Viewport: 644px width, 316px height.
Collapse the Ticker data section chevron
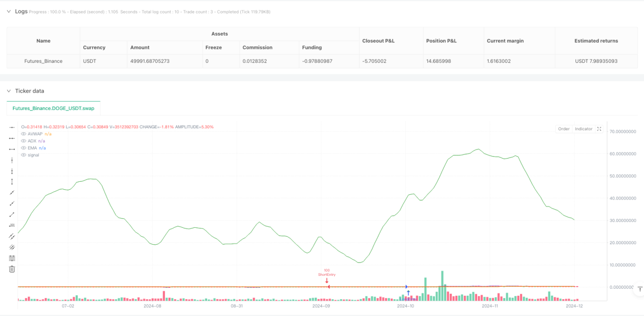8,91
